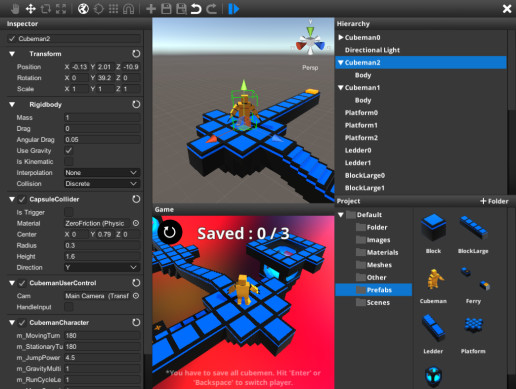Select the hand pan tool
Viewport: 516px width, 389px height.
click(15, 9)
